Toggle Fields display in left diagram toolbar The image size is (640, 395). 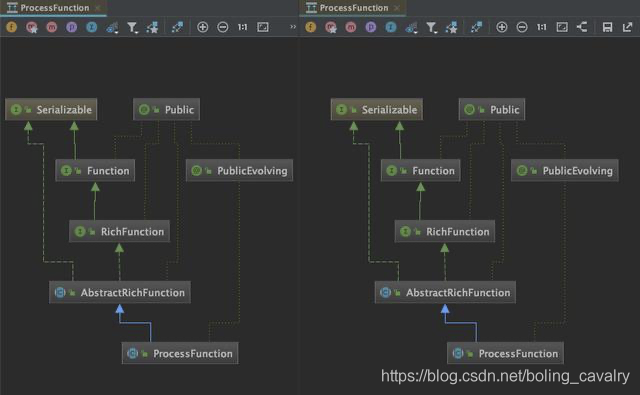pyautogui.click(x=11, y=27)
